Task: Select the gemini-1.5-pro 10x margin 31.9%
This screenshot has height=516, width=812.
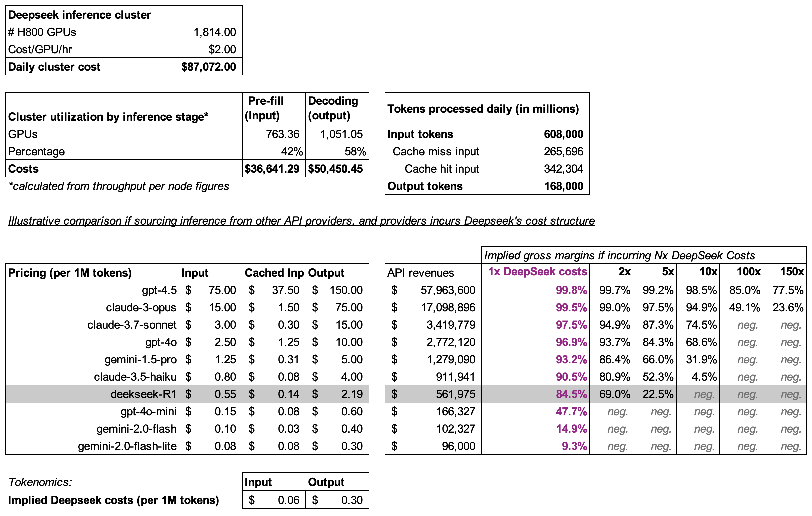Action: point(701,360)
